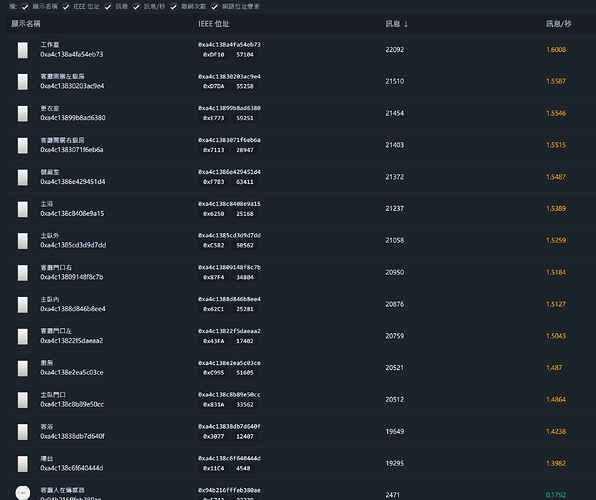Click device image for 0xa4c138e2ea5c03ce
596x500 pixels.
(x=23, y=368)
